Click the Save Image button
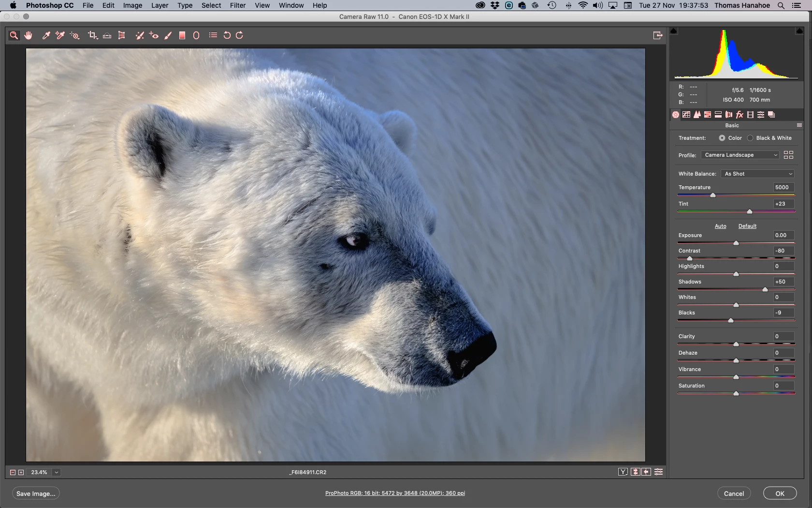The width and height of the screenshot is (812, 508). (36, 493)
